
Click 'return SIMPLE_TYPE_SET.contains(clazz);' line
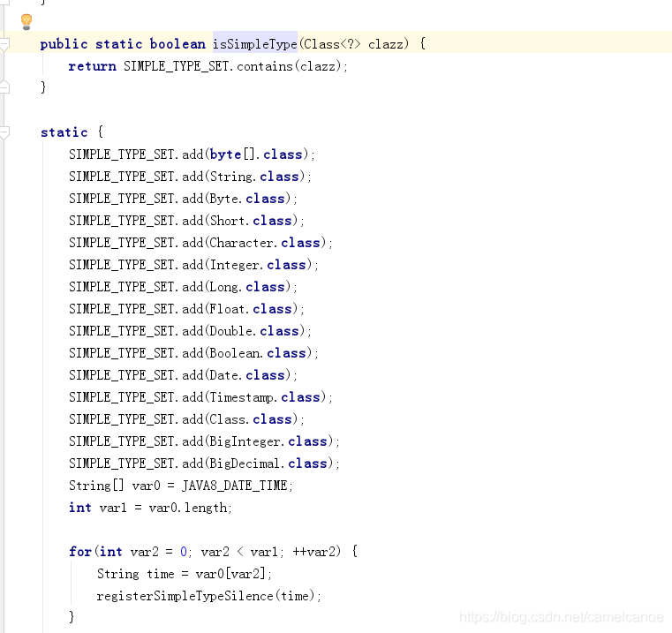coord(208,66)
